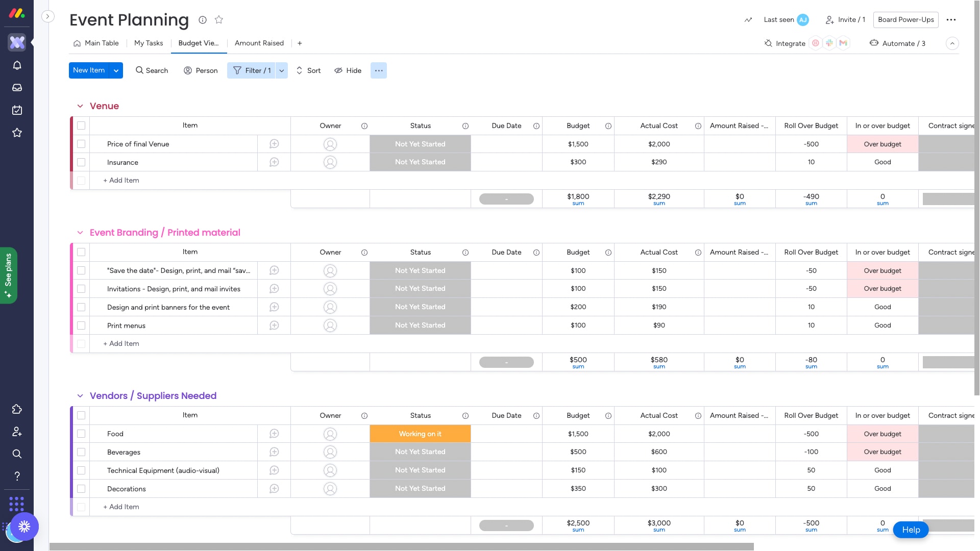Switch to the Main Table tab

tap(101, 43)
